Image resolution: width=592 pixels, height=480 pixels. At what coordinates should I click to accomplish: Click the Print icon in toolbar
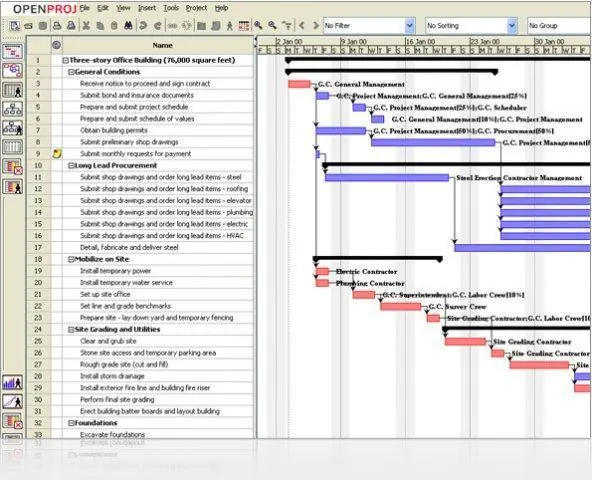[57, 26]
